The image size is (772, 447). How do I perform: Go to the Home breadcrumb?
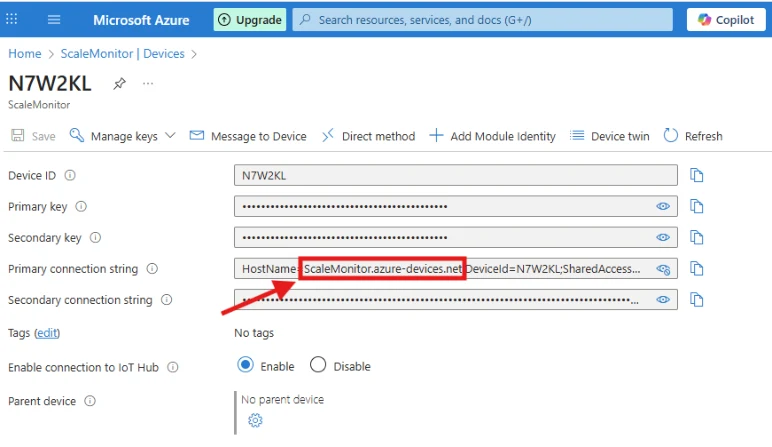click(25, 54)
